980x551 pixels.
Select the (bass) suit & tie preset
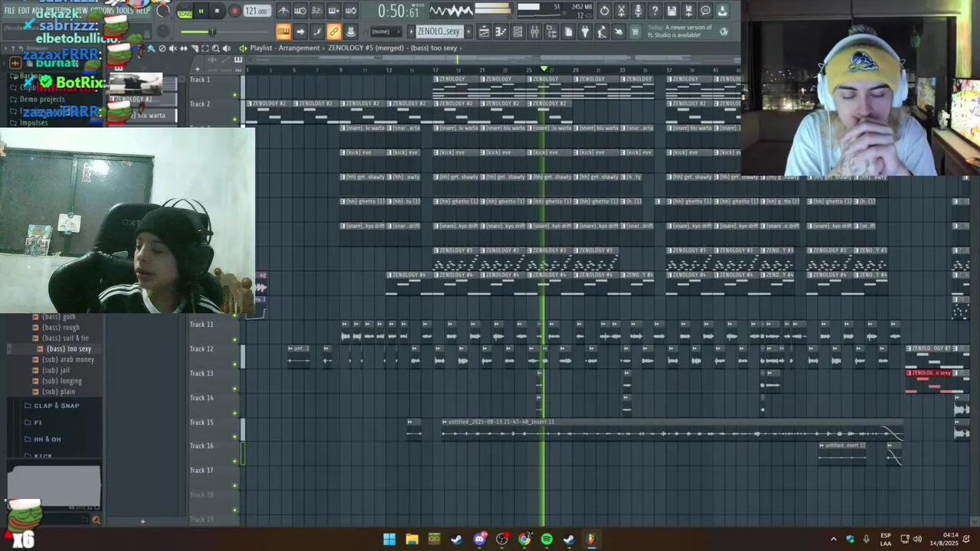65,338
